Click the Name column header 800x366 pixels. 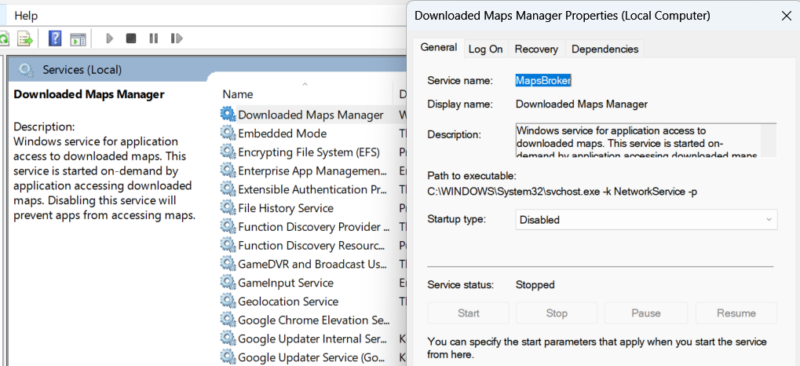(x=238, y=94)
